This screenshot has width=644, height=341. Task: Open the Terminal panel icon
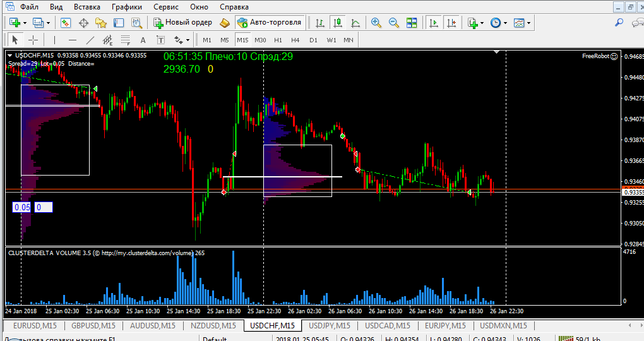click(x=119, y=23)
